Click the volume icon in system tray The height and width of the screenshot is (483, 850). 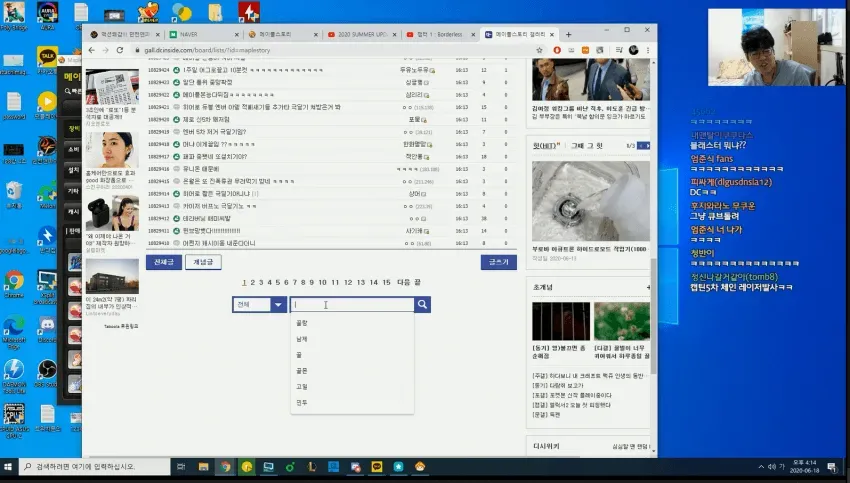(x=771, y=467)
